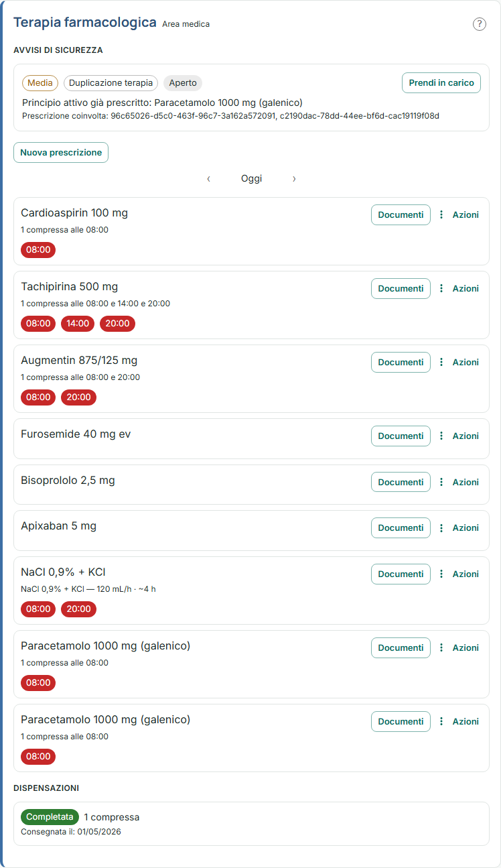Select the Oggi date label
The image size is (501, 868).
(251, 178)
